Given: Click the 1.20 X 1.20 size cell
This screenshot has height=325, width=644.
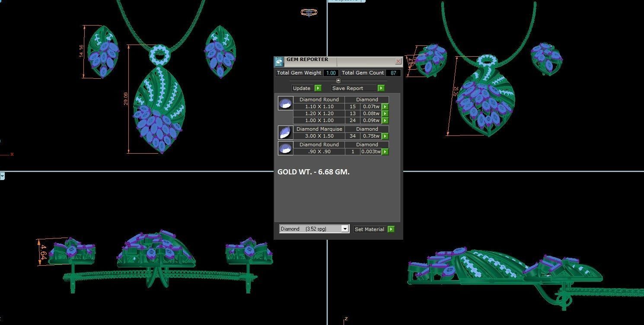Looking at the screenshot, I should 319,113.
